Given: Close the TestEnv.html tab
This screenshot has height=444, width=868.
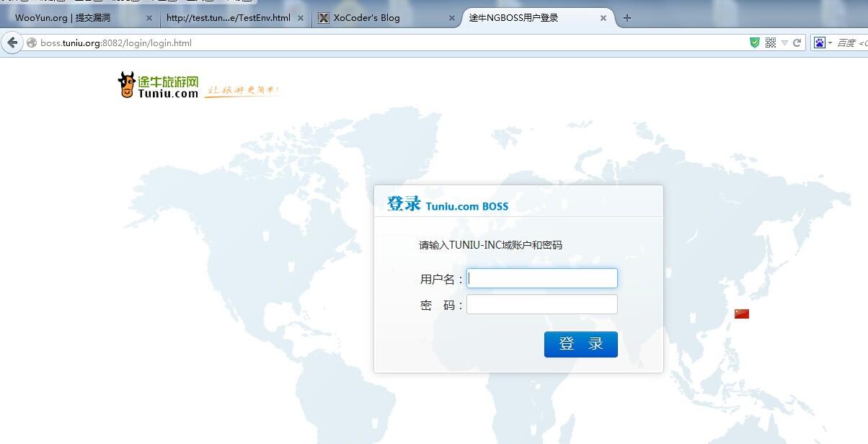Looking at the screenshot, I should (301, 18).
